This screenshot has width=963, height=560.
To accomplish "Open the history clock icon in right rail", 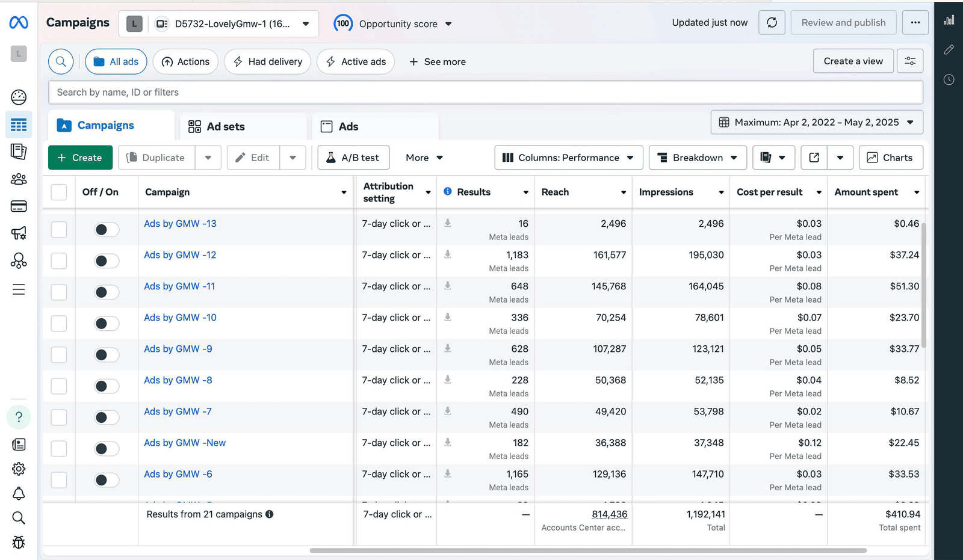I will [949, 79].
